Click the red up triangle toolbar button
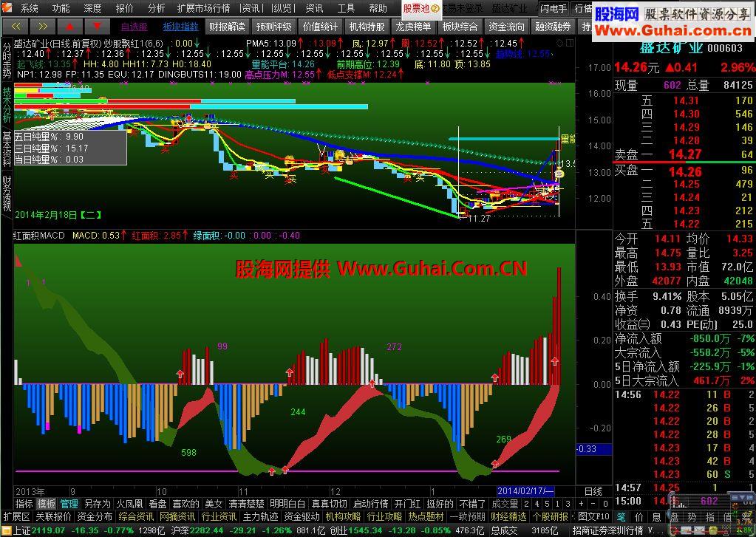Image resolution: width=756 pixels, height=537 pixels. click(x=70, y=27)
